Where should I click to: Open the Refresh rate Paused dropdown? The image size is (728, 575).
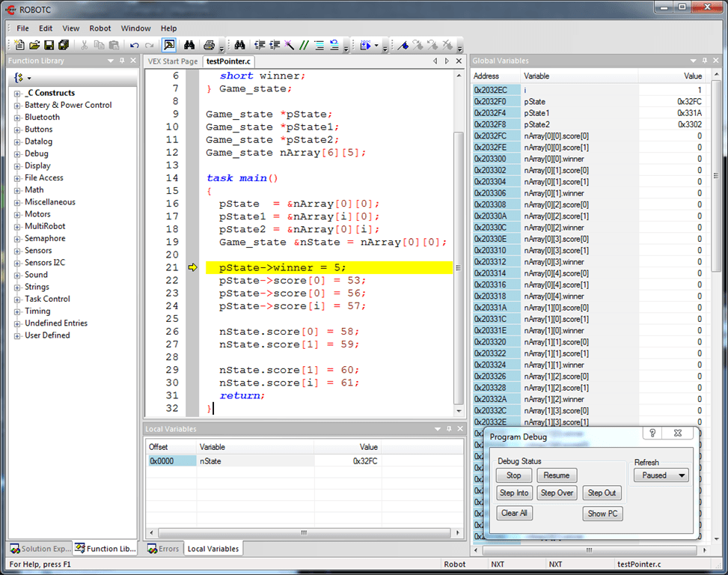(661, 475)
